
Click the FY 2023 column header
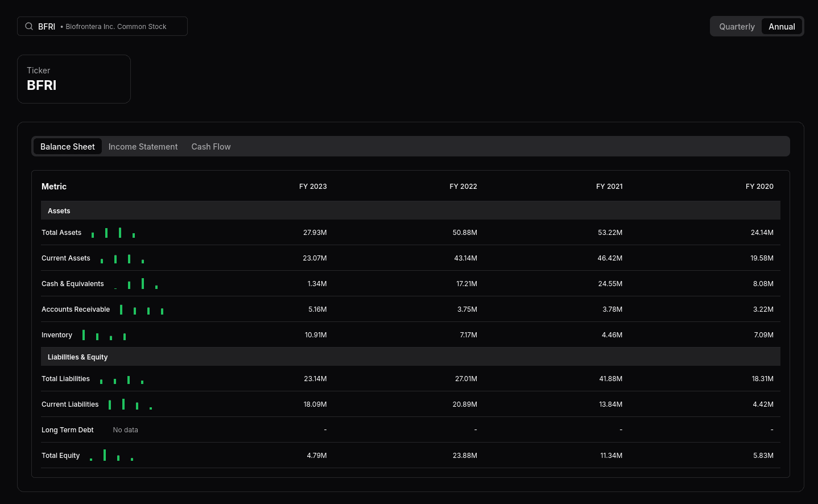coord(313,187)
